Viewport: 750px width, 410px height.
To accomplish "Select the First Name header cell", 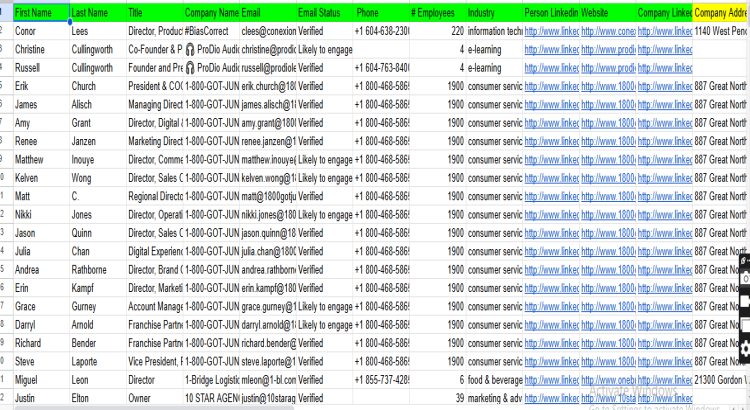I will (40, 14).
